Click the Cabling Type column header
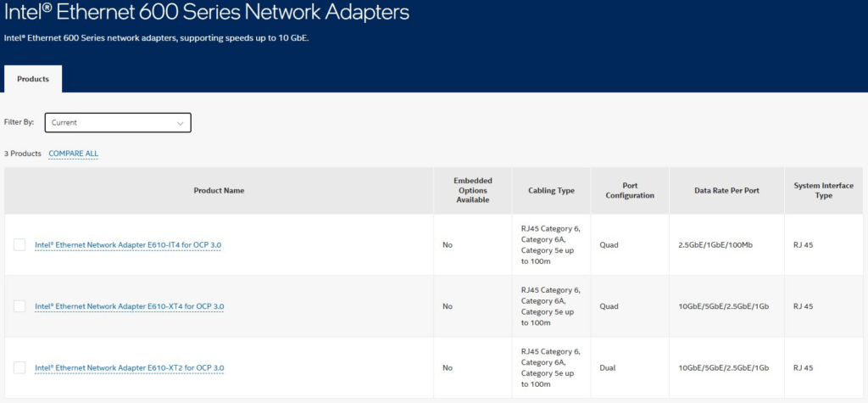This screenshot has height=403, width=868. (551, 191)
